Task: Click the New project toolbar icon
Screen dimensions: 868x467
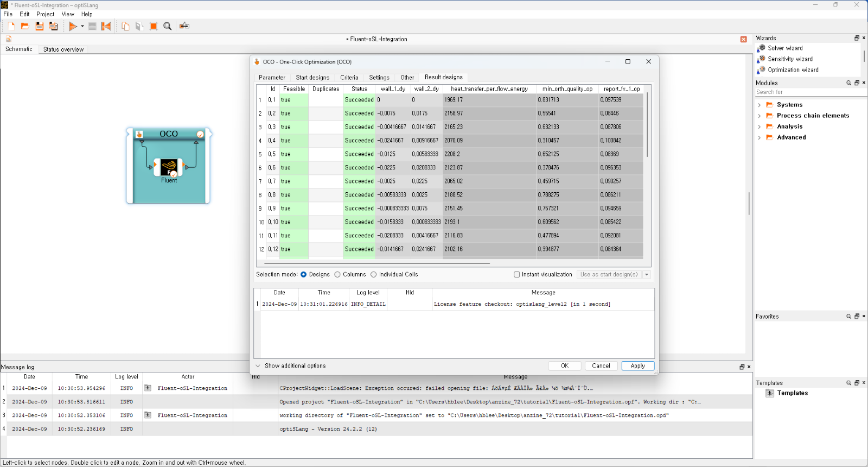Action: (x=11, y=26)
